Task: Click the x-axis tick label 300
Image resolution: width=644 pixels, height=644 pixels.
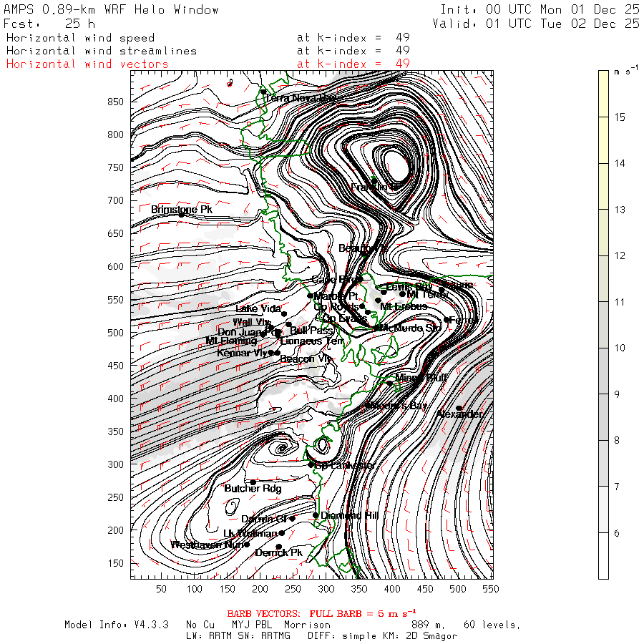Action: (x=326, y=589)
